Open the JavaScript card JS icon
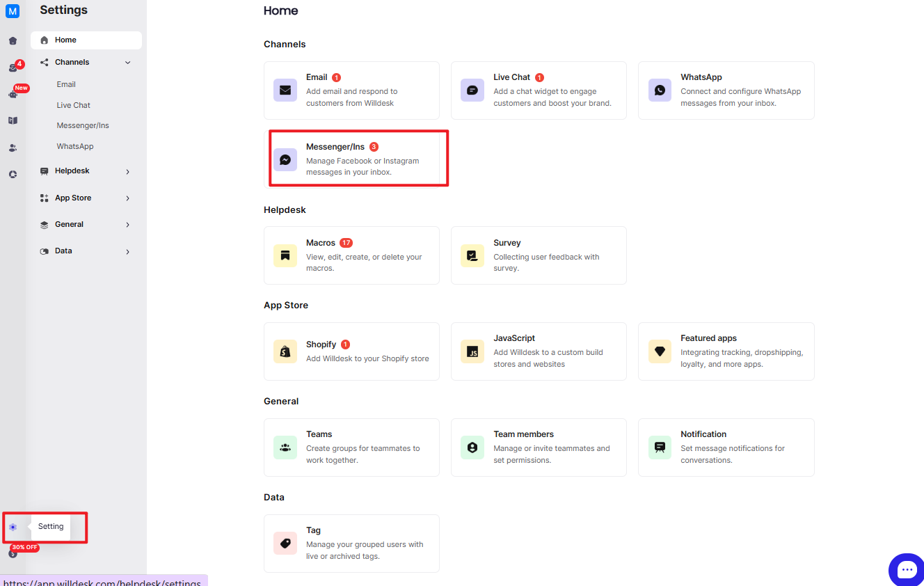Screen dimensions: 924x586 click(x=472, y=351)
